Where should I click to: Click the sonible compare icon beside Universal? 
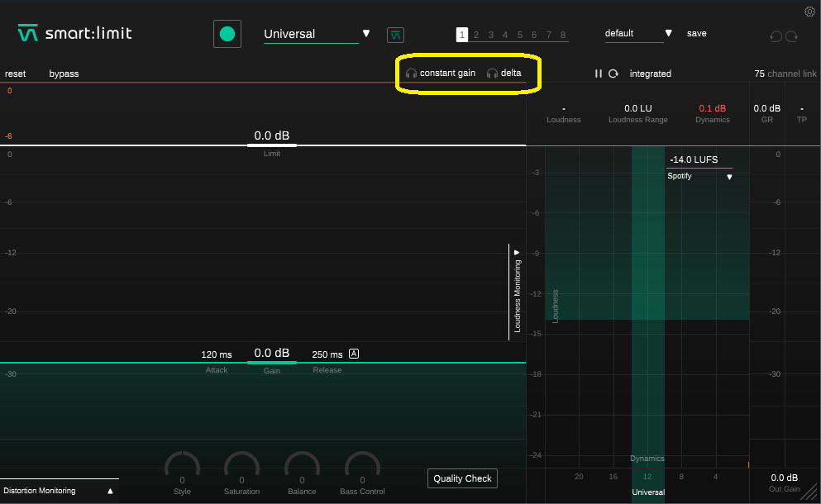tap(395, 35)
